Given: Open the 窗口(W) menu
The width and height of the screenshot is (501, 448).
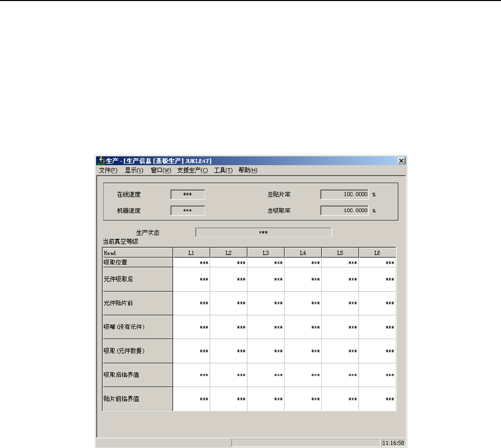Looking at the screenshot, I should click(x=161, y=170).
